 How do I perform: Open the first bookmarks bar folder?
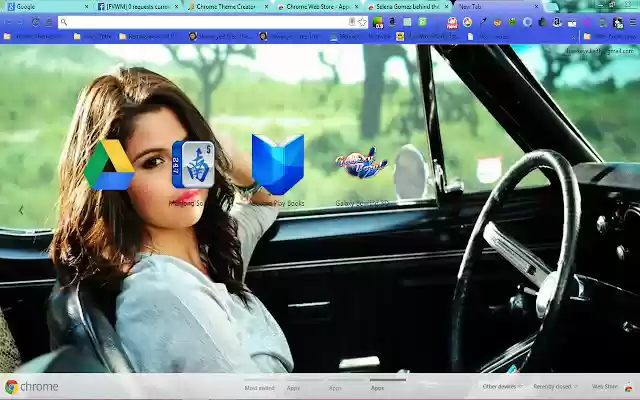[33, 37]
